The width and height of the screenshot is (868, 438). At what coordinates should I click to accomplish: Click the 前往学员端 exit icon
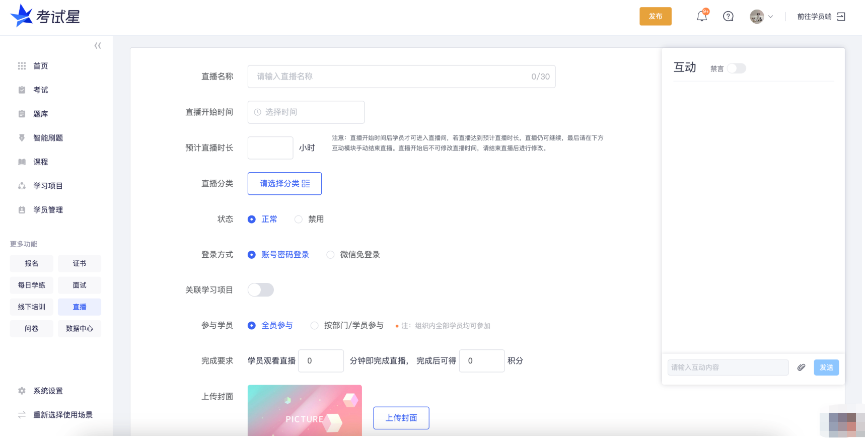click(841, 17)
